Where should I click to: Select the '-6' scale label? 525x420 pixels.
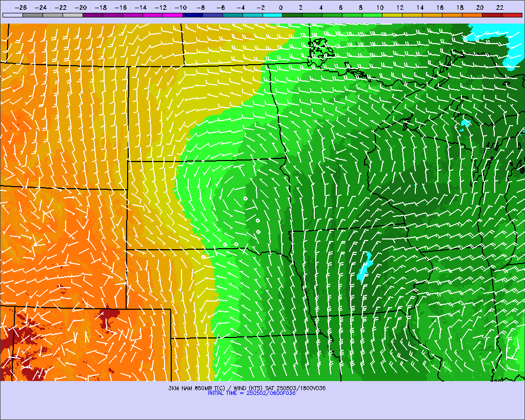click(220, 7)
